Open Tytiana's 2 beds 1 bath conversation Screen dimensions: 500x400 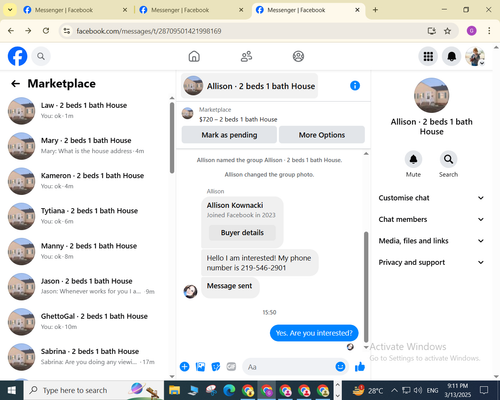click(87, 216)
